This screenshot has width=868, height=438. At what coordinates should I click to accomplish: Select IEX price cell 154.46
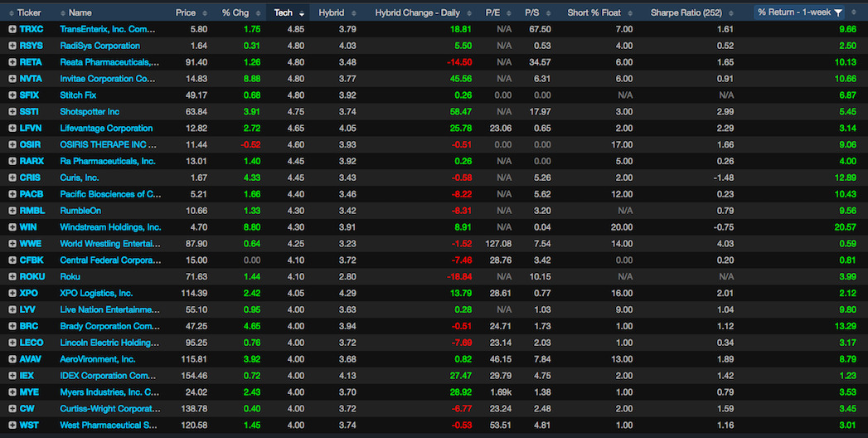click(x=194, y=376)
